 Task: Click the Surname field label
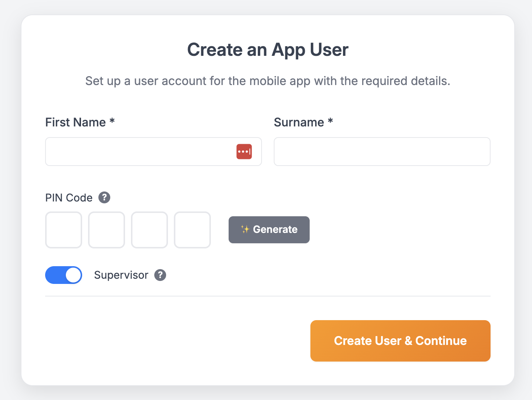299,122
